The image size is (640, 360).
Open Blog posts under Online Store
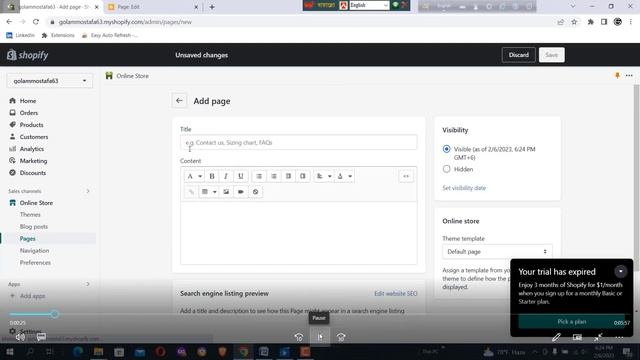coord(34,227)
